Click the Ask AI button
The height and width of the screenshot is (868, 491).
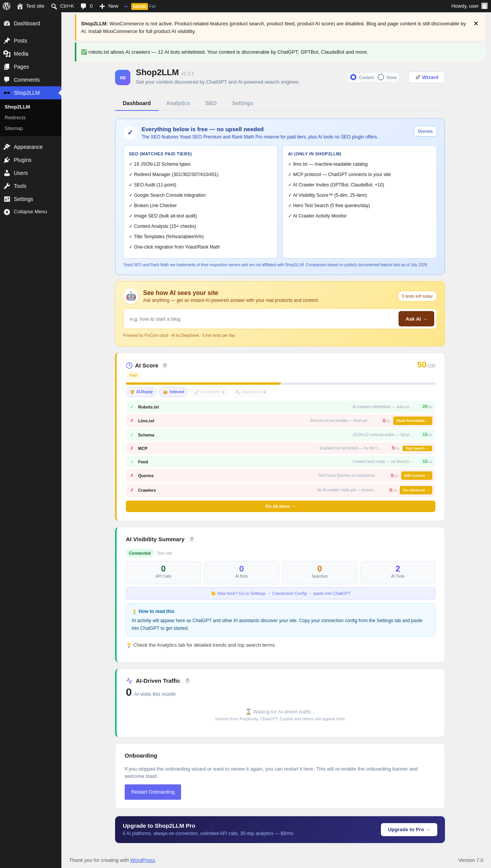click(x=416, y=319)
